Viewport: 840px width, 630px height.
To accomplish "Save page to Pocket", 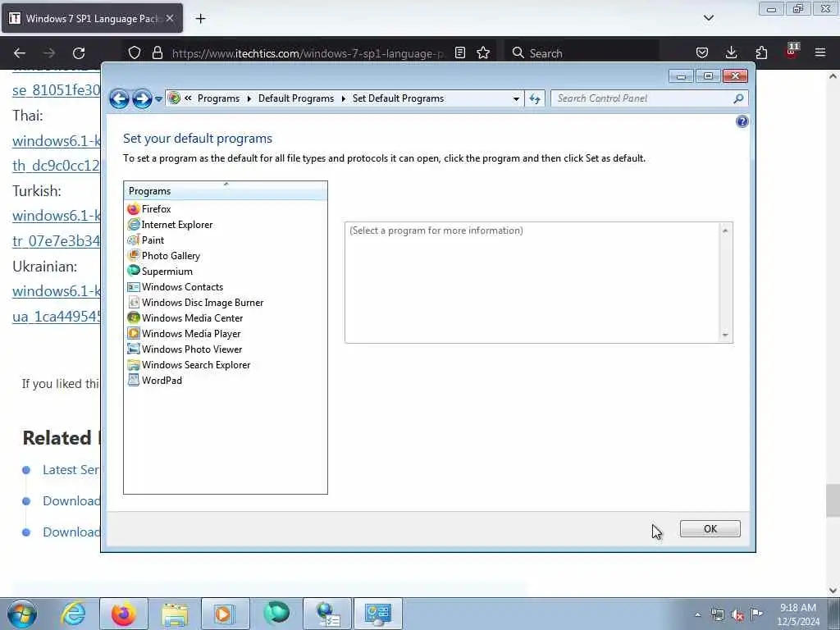I will tap(702, 52).
